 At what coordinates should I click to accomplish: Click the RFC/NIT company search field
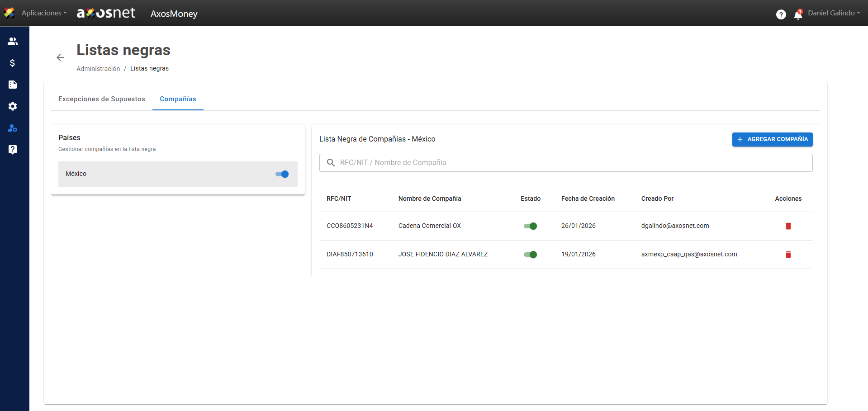point(565,163)
